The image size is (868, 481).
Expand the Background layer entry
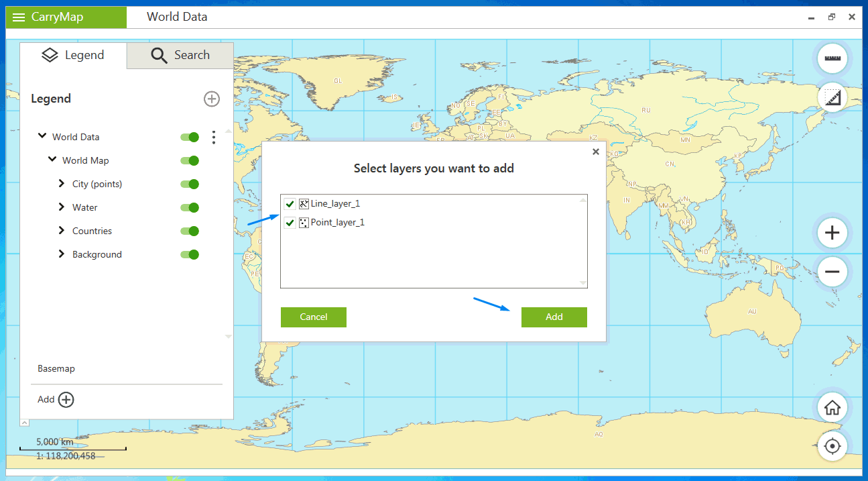point(62,254)
